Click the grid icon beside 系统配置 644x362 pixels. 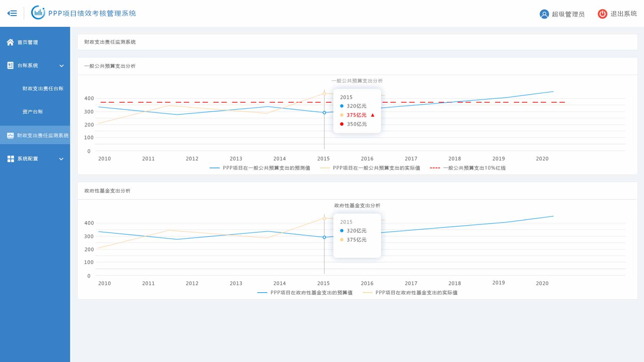point(10,159)
